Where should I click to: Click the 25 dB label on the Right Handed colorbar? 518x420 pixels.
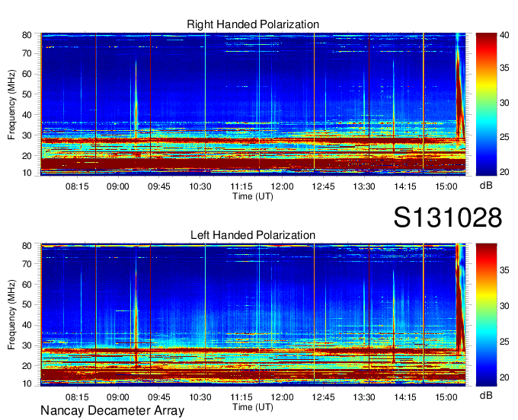pyautogui.click(x=504, y=137)
